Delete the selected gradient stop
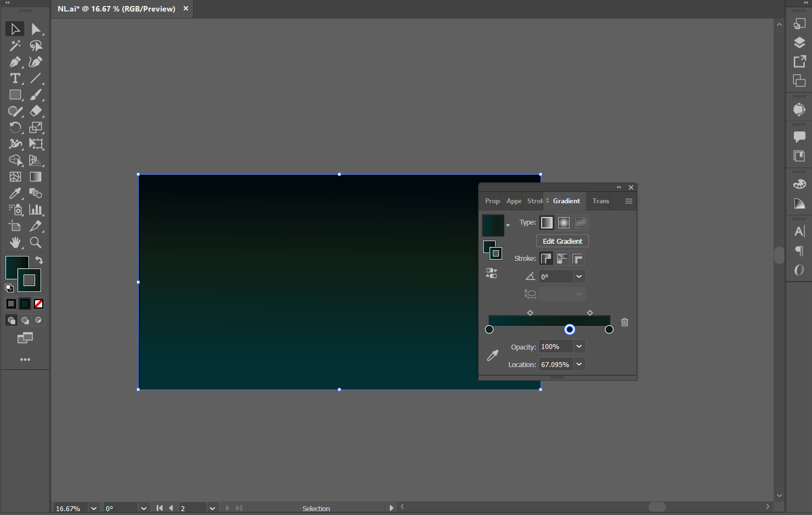 click(x=624, y=322)
